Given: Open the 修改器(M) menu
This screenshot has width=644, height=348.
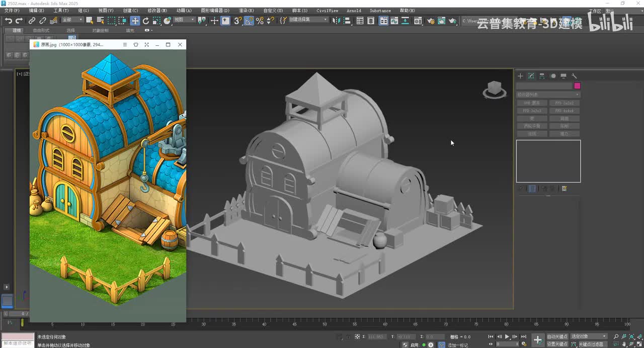Looking at the screenshot, I should point(157,11).
